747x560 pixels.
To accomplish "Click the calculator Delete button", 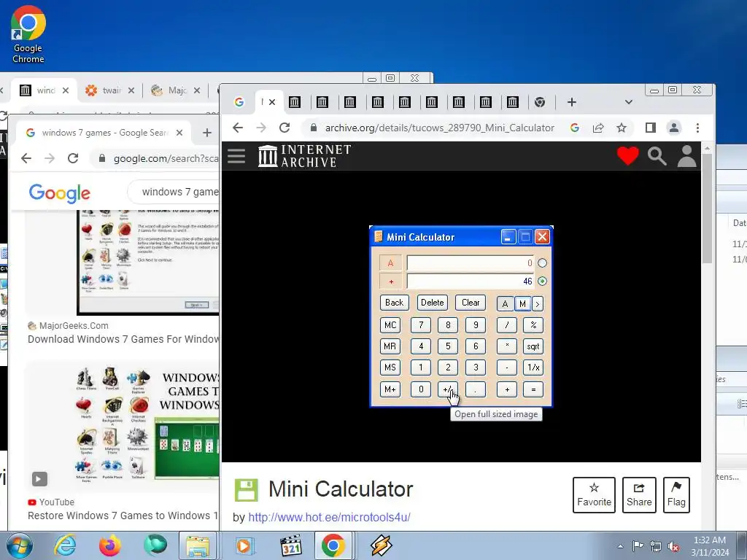I will pyautogui.click(x=432, y=303).
